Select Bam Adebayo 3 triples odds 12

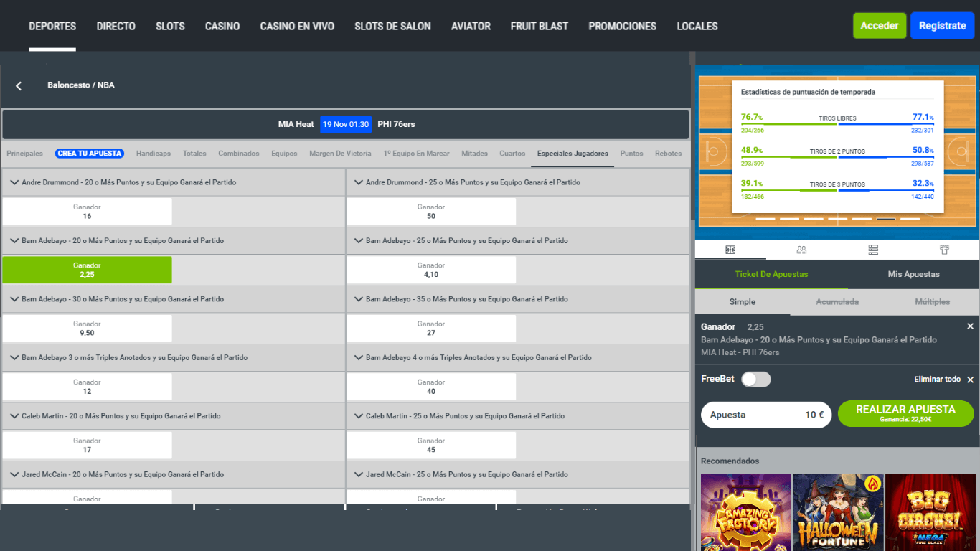[x=87, y=387]
